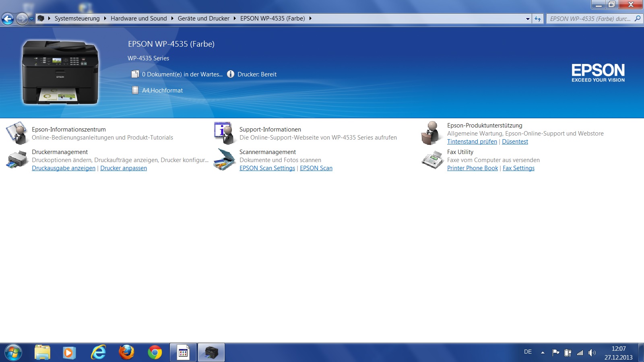Expand the arrow after EPSON WP-4535 (Farbe) breadcrumb
This screenshot has width=644, height=362.
point(310,19)
